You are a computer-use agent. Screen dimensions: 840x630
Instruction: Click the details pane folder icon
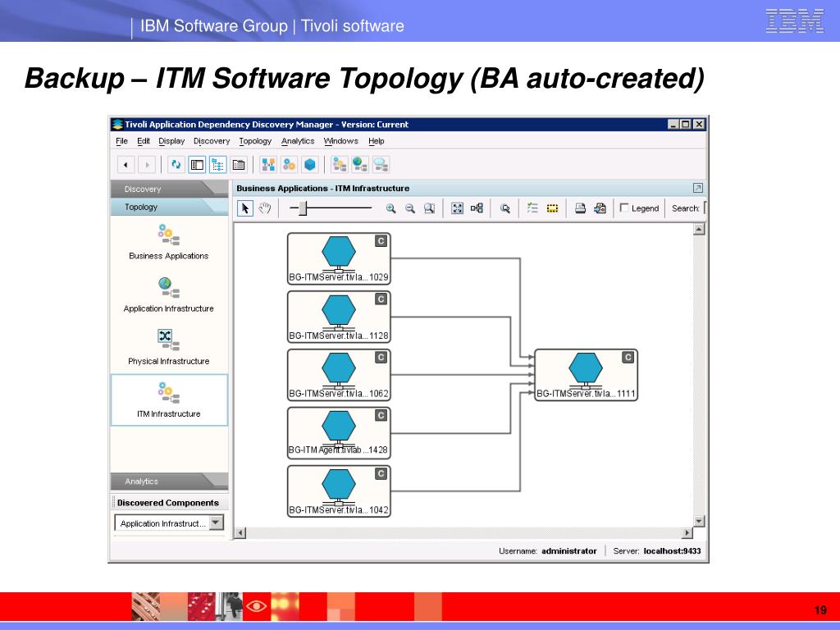(x=239, y=164)
